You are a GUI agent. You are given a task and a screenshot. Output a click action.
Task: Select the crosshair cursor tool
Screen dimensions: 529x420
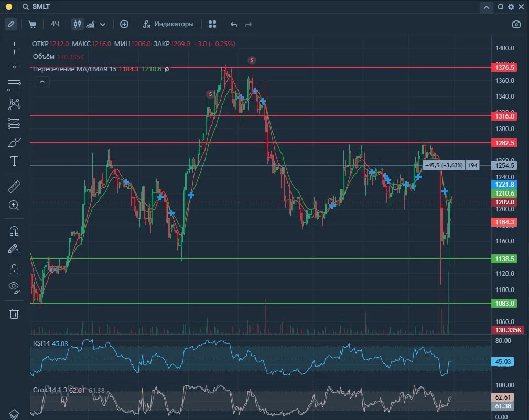(x=14, y=48)
